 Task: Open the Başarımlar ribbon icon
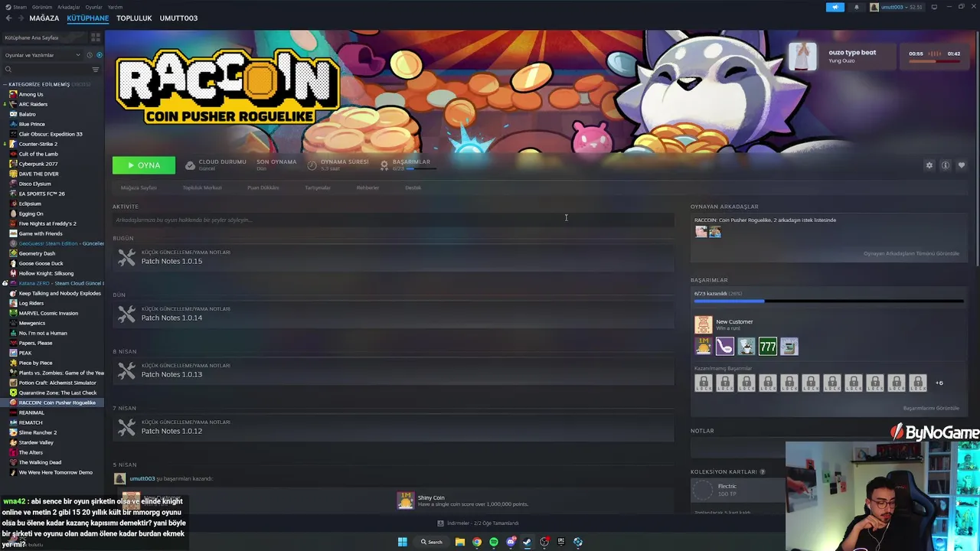coord(384,165)
